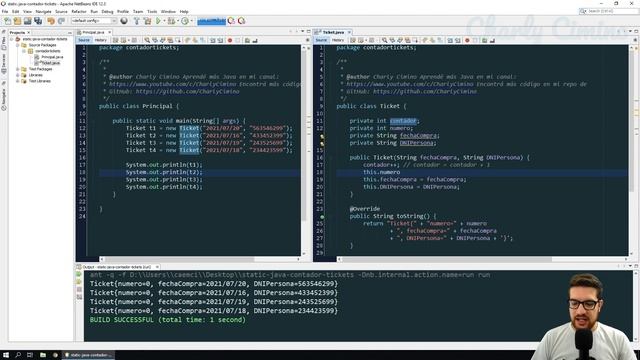Viewport: 640px width, 360px height.
Task: Open the Refactor menu
Action: (x=79, y=11)
